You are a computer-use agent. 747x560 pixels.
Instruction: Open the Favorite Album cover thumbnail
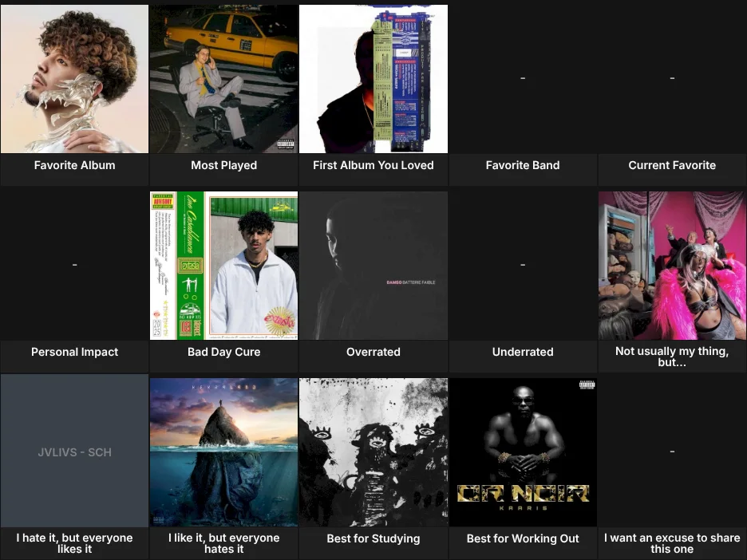click(x=74, y=79)
